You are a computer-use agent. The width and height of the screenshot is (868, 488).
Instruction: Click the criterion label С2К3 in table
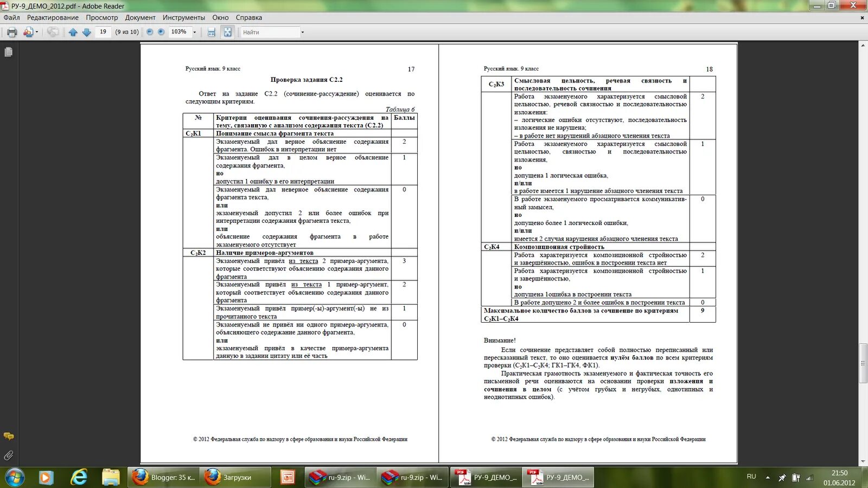(496, 84)
